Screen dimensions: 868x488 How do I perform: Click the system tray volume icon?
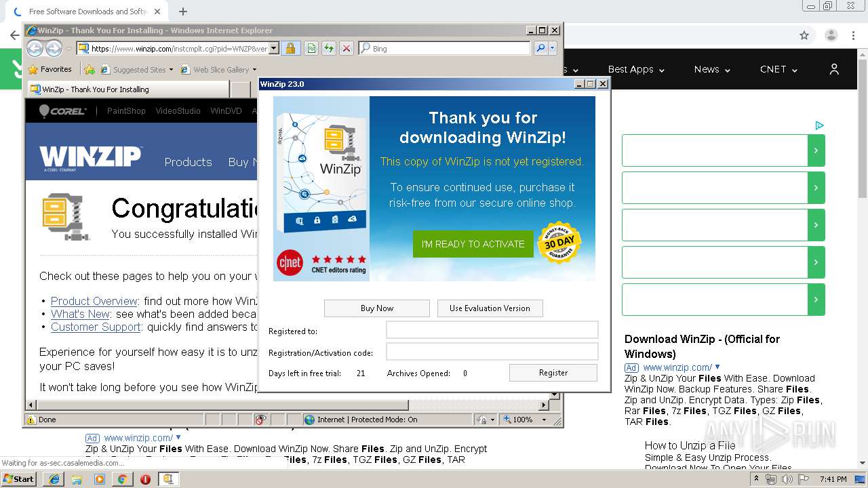click(x=787, y=479)
